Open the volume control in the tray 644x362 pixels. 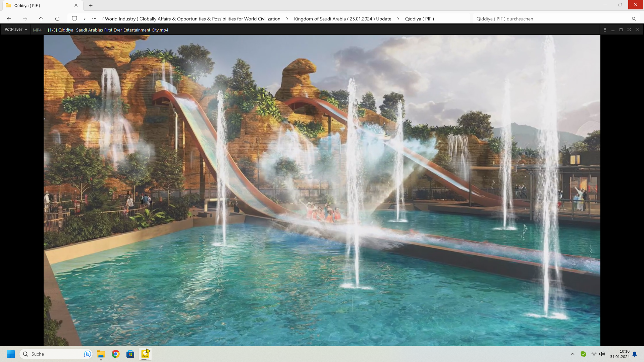(x=602, y=354)
